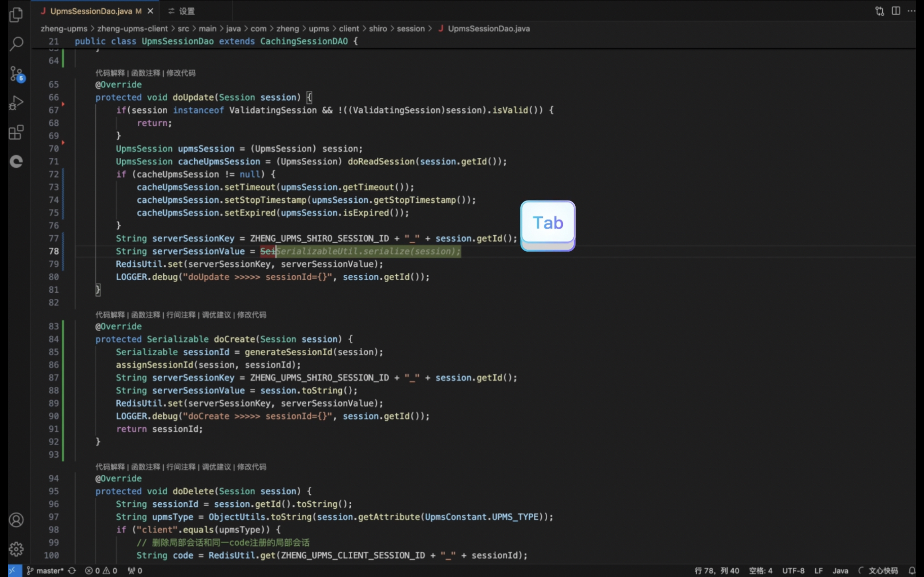Open the Explorer files icon in activity bar
Screen dimensions: 924x577
click(x=16, y=15)
